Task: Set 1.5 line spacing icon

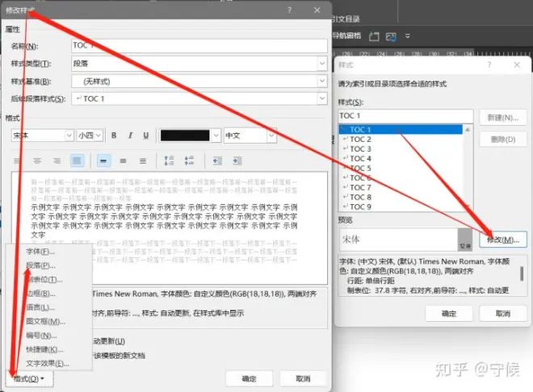Action: click(x=123, y=161)
